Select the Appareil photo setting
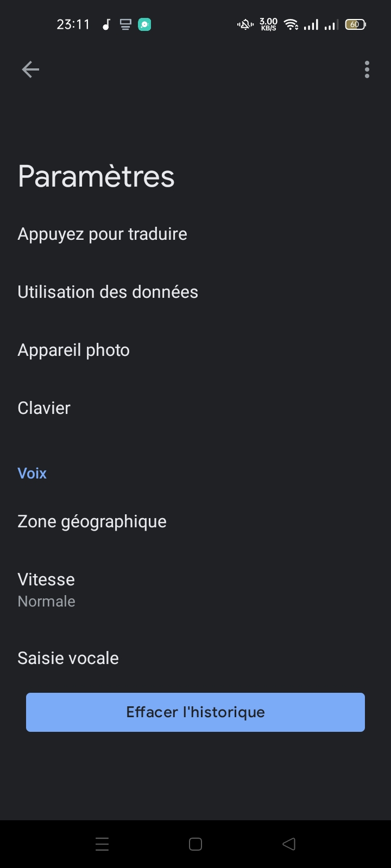391x868 pixels. (73, 350)
